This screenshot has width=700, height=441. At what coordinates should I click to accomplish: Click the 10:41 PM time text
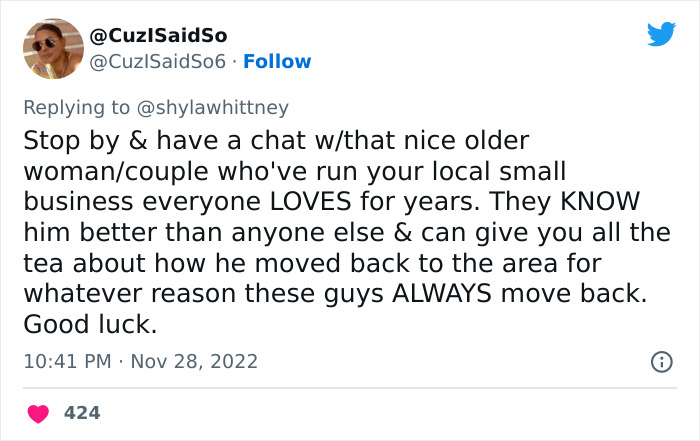click(x=65, y=361)
